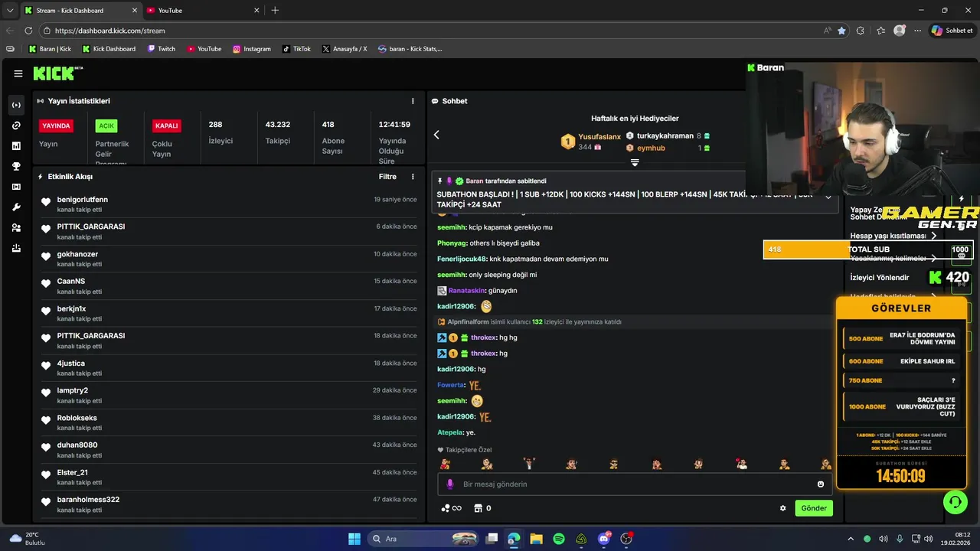Open Discord from the taskbar
The width and height of the screenshot is (980, 551).
tap(604, 539)
